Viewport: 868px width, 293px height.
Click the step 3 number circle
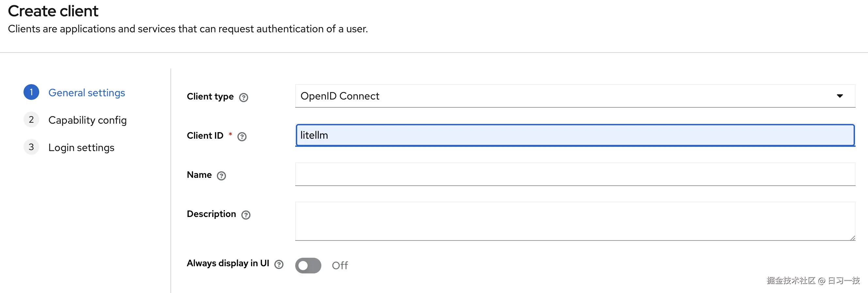click(31, 147)
